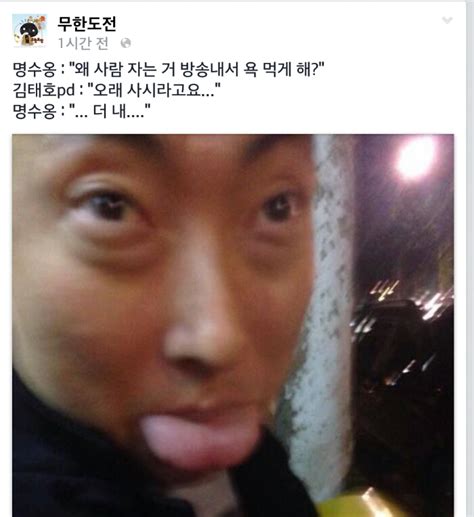474x517 pixels.
Task: Click the last line reading 더 내
Action: (82, 111)
